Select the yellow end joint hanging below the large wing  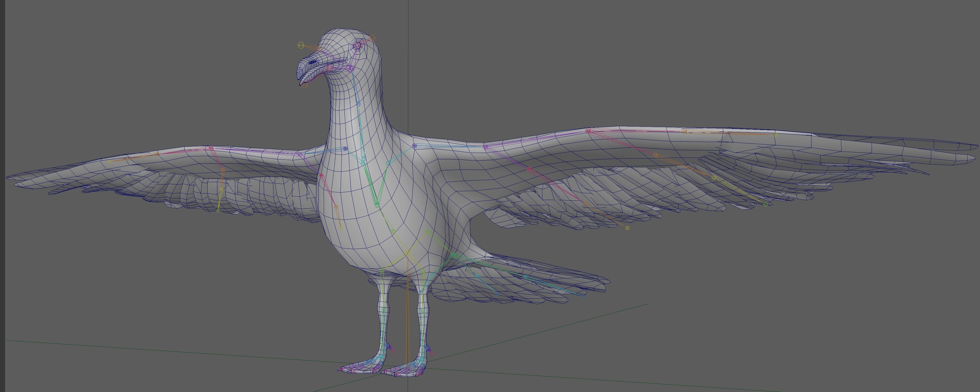point(627,228)
